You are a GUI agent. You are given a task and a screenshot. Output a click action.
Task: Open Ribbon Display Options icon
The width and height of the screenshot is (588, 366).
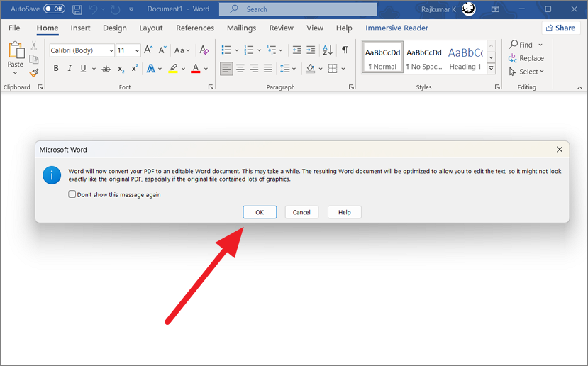coord(495,9)
